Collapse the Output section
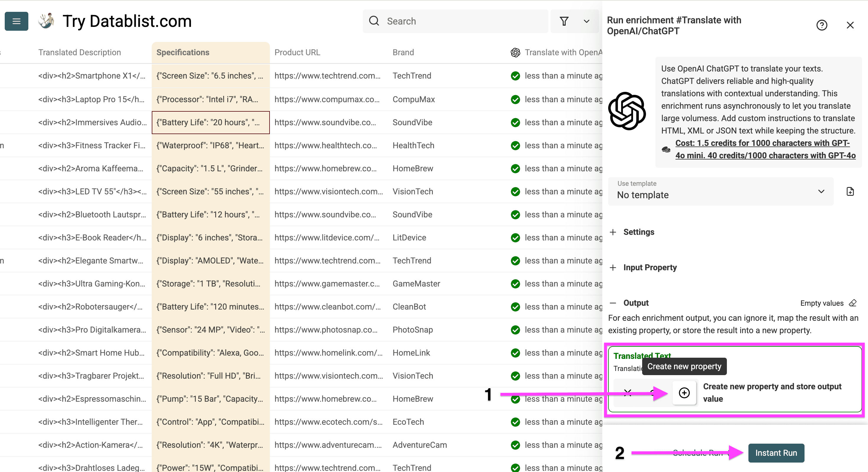Image resolution: width=868 pixels, height=472 pixels. point(613,303)
